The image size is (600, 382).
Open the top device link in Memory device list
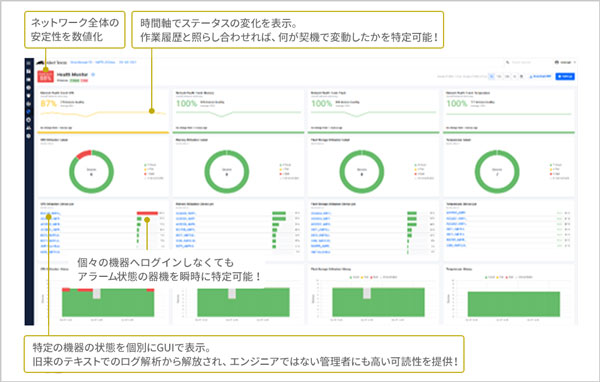[186, 213]
